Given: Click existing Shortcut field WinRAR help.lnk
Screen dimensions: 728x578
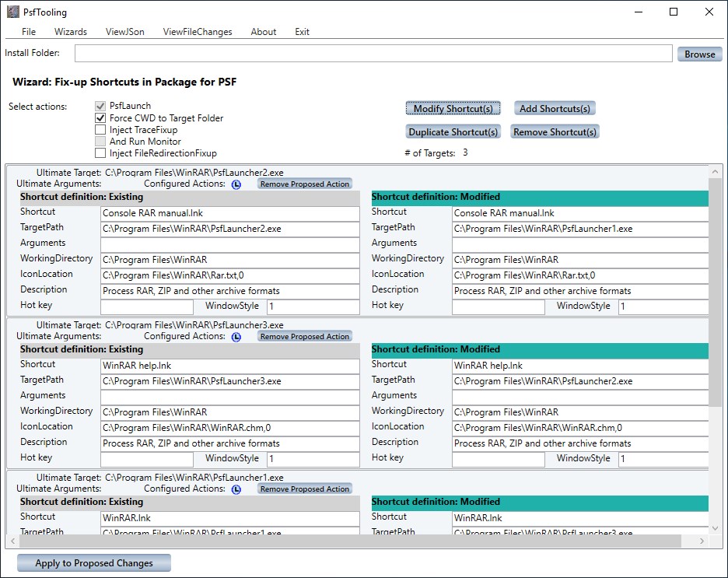Looking at the screenshot, I should 229,366.
